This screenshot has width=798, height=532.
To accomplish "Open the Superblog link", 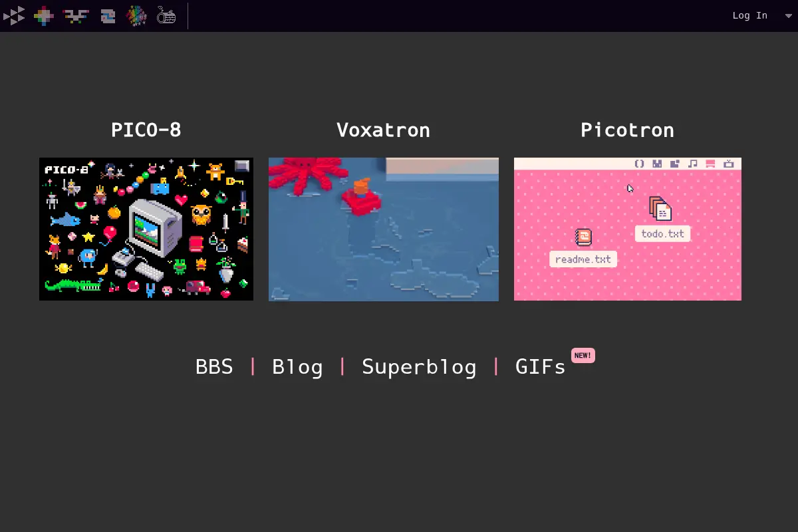I will pyautogui.click(x=419, y=367).
